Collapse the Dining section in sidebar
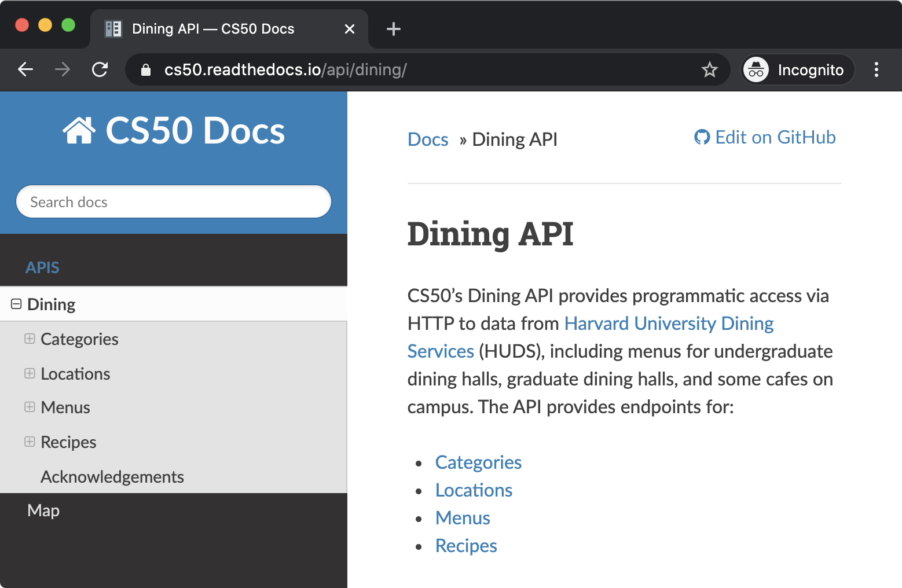902x588 pixels. coord(16,304)
